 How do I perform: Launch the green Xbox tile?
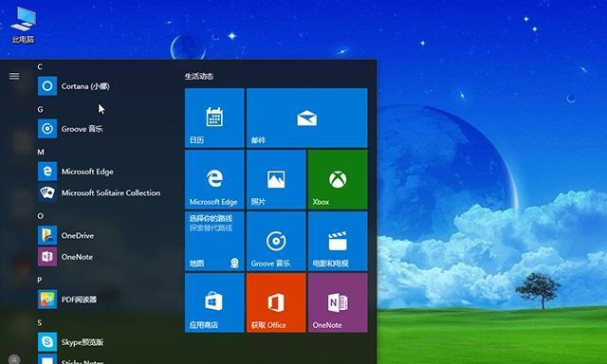tap(338, 179)
